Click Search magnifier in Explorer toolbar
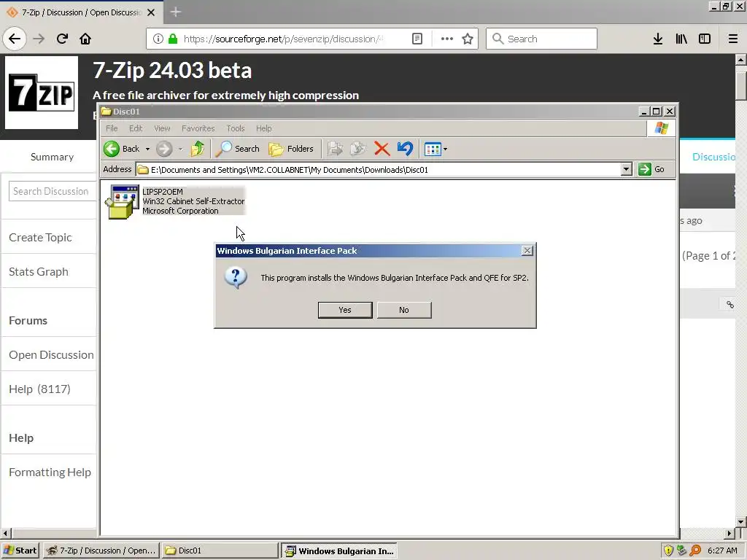This screenshot has height=560, width=747. 237,149
